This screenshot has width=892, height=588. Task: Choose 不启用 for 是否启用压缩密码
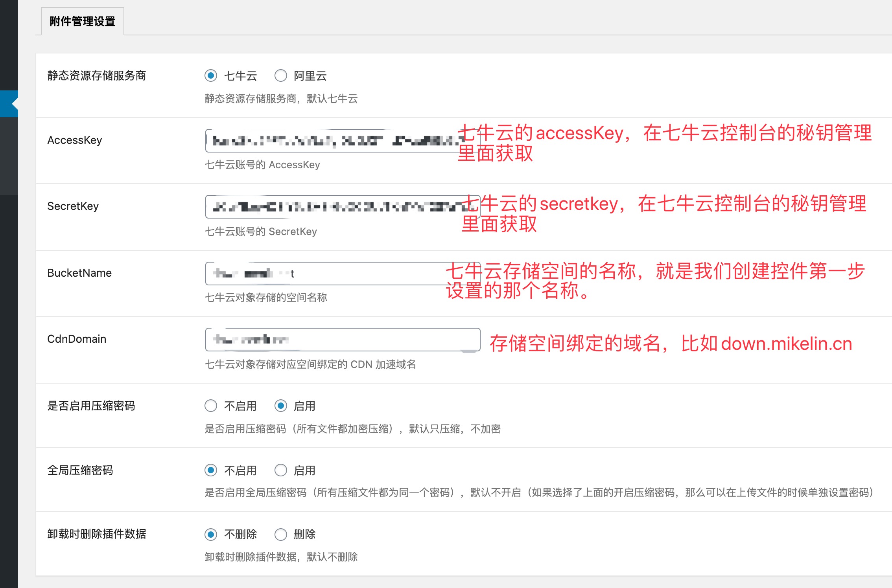click(x=211, y=406)
